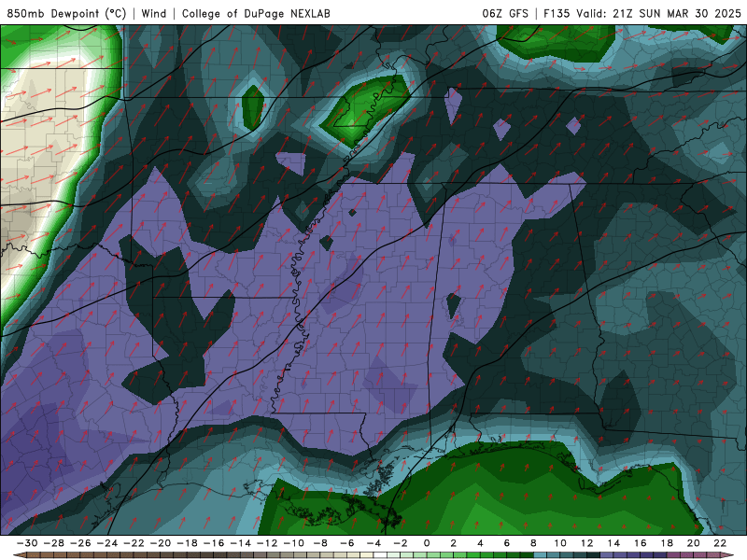747x560 pixels.
Task: Click the -24 value on legend scale
Action: point(107,543)
